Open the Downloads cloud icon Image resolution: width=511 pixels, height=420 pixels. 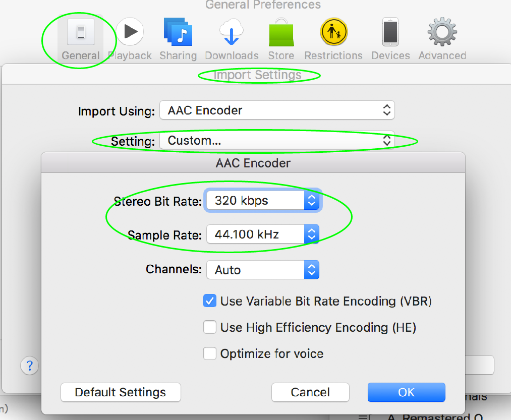[x=232, y=33]
